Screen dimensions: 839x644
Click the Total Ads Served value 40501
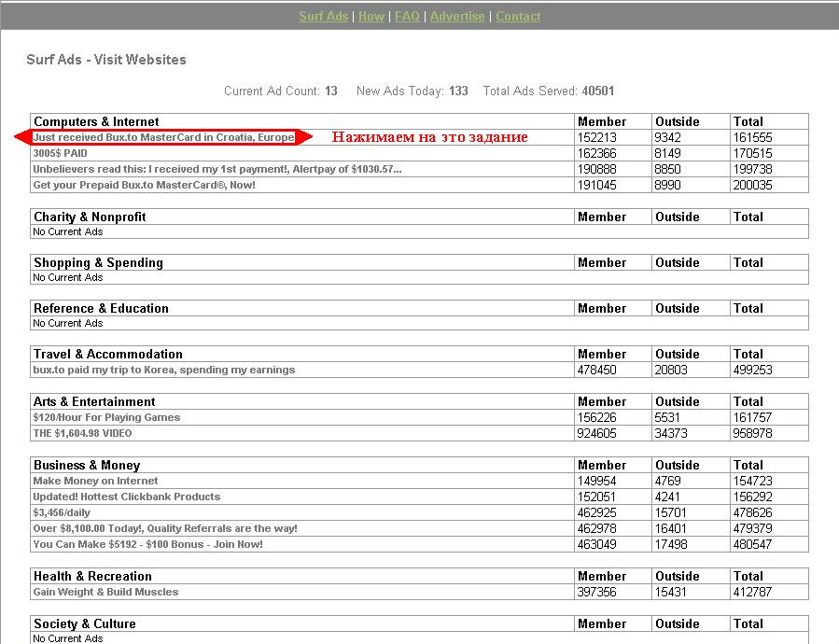(597, 91)
